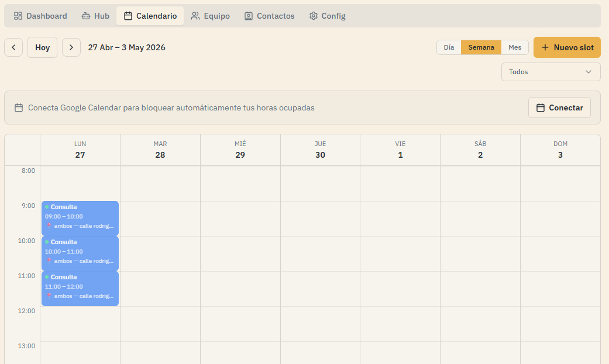Switch calendar to Mes view
The image size is (609, 364).
[515, 47]
